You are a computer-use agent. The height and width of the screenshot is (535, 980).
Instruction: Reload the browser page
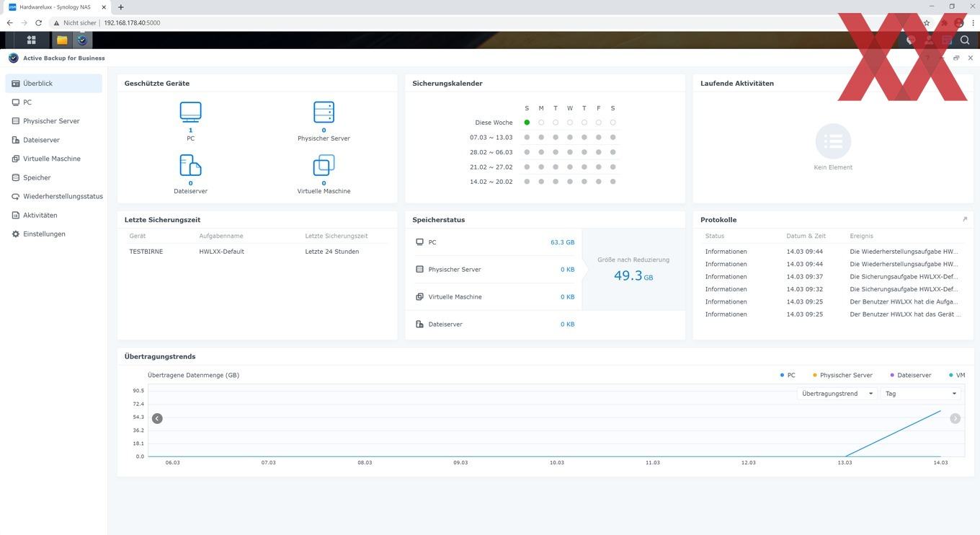click(x=39, y=22)
